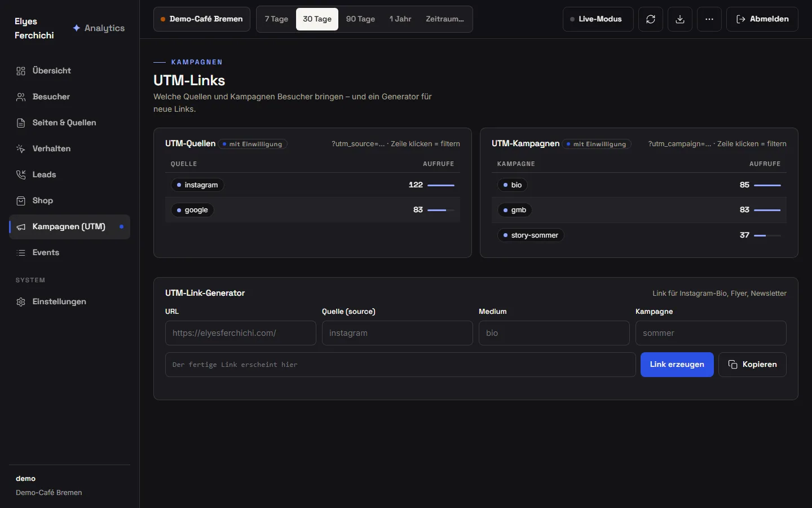Select the 7 Tage time range
The width and height of the screenshot is (812, 508).
coord(276,19)
